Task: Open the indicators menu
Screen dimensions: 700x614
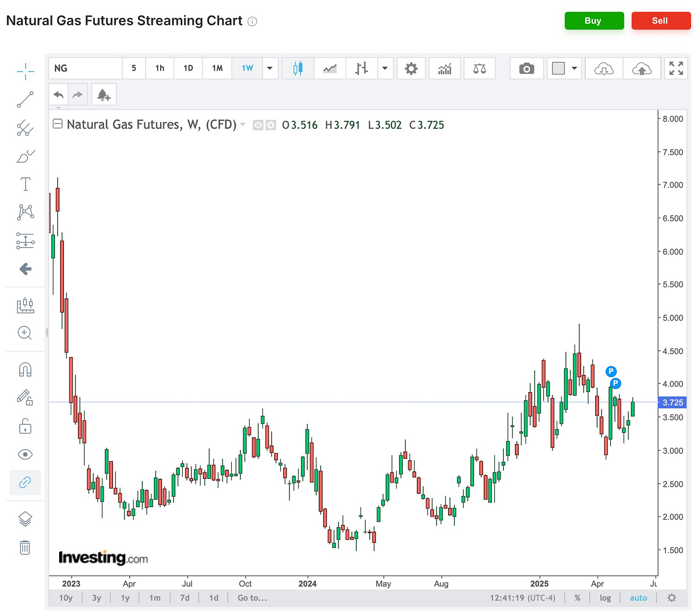Action: coord(445,68)
